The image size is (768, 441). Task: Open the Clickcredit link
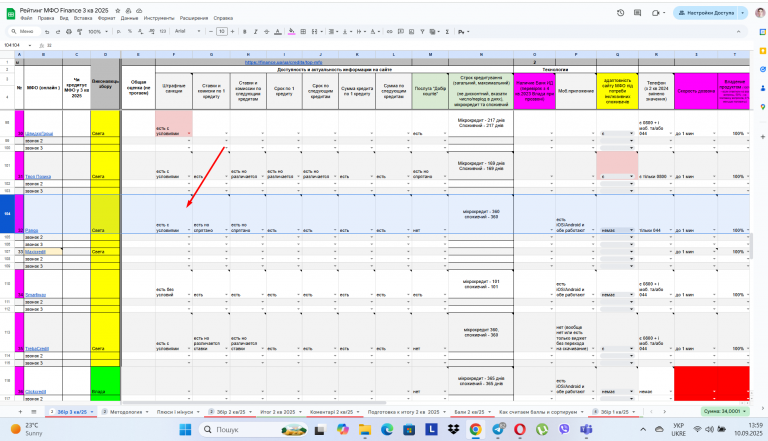[35, 392]
